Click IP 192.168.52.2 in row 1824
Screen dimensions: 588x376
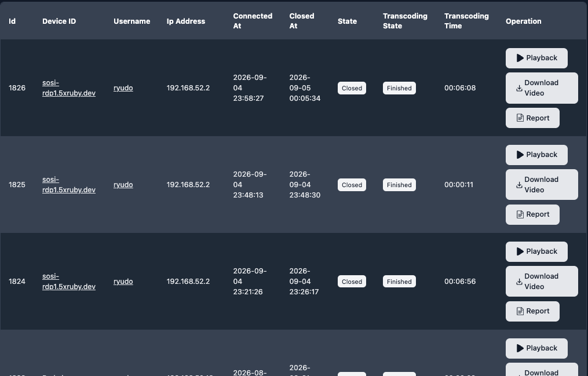click(x=188, y=282)
